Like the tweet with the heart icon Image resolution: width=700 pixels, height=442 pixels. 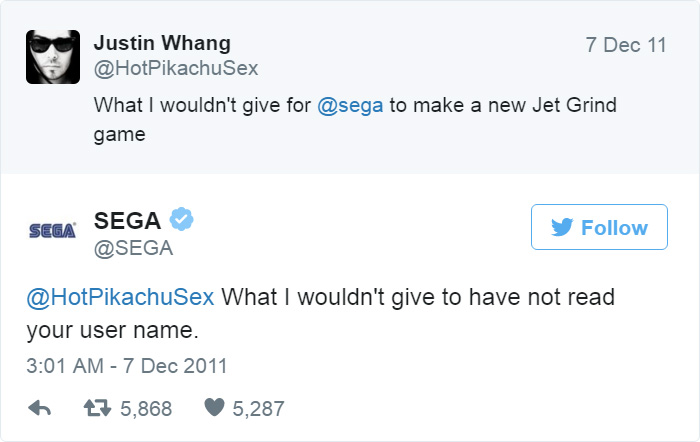pos(214,408)
